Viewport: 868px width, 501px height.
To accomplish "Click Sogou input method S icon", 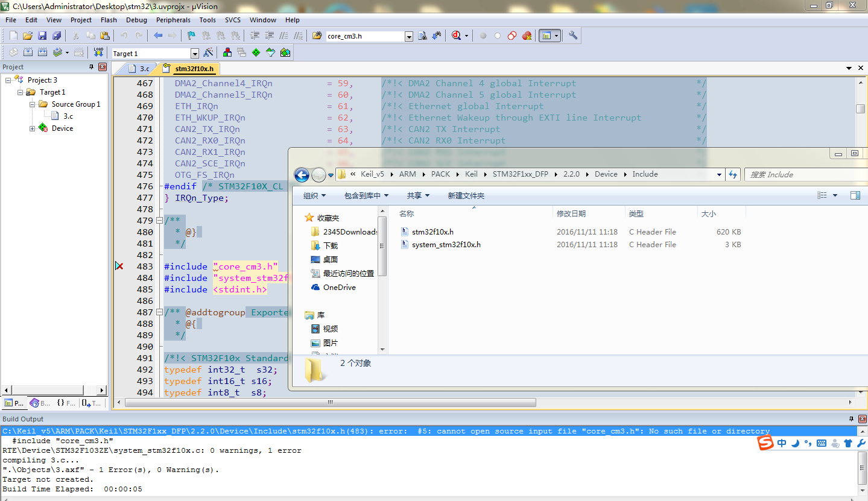I will pyautogui.click(x=765, y=443).
